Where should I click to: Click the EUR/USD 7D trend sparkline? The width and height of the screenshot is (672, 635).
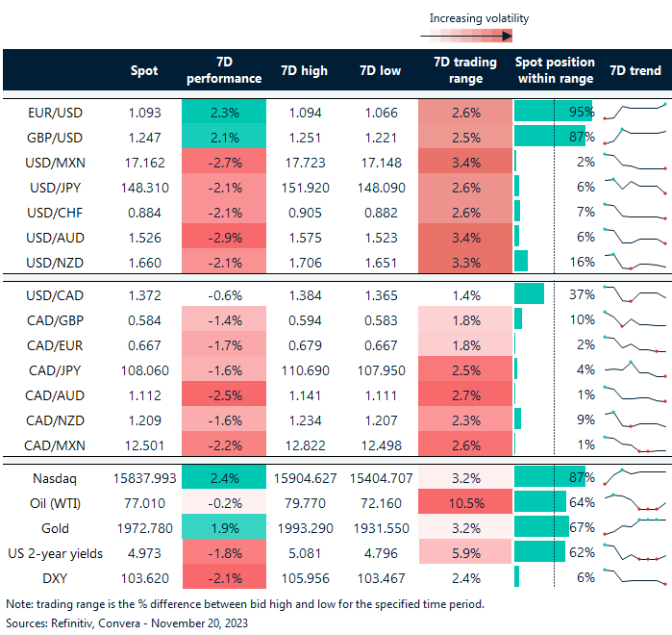pyautogui.click(x=635, y=111)
